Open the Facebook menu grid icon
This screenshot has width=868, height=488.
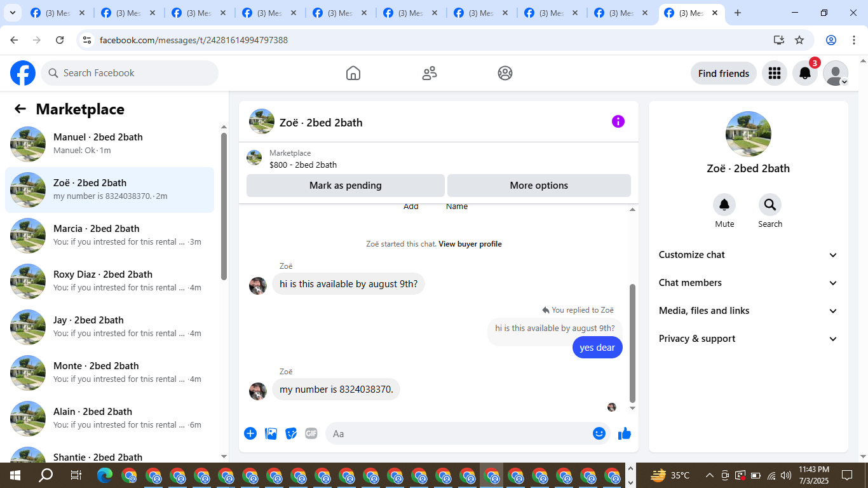tap(774, 73)
